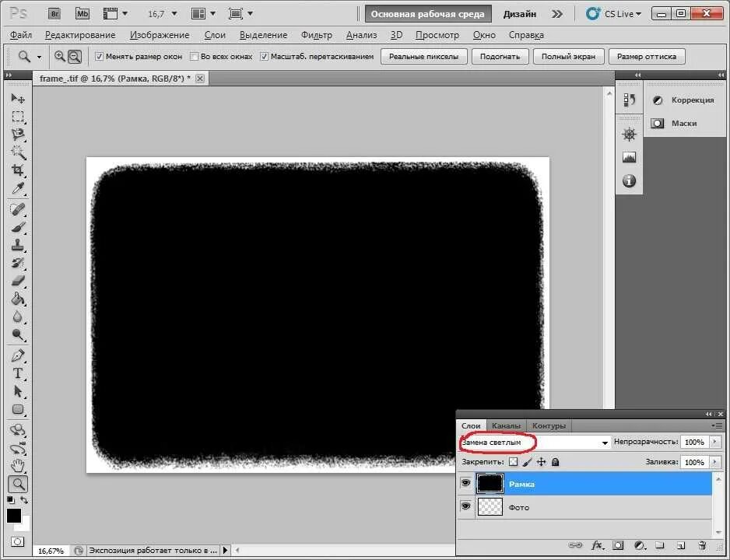The width and height of the screenshot is (730, 560).
Task: Switch to the Каналы tab
Action: [506, 425]
